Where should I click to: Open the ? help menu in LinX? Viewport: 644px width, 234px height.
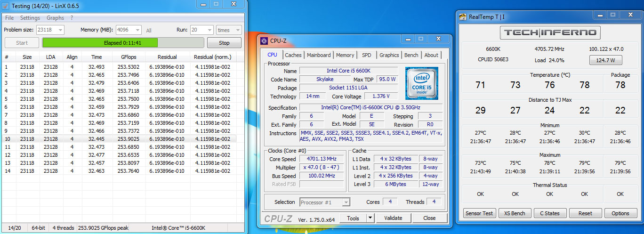(x=72, y=18)
